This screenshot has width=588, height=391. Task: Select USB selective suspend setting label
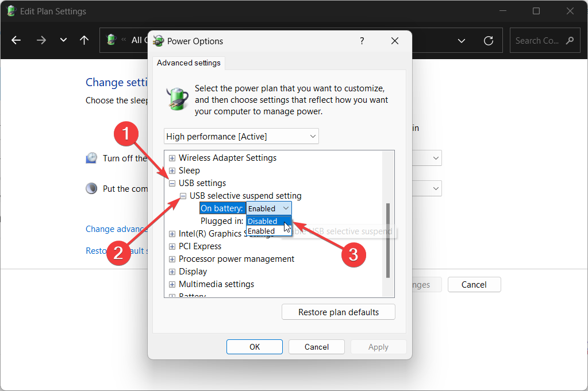point(245,195)
